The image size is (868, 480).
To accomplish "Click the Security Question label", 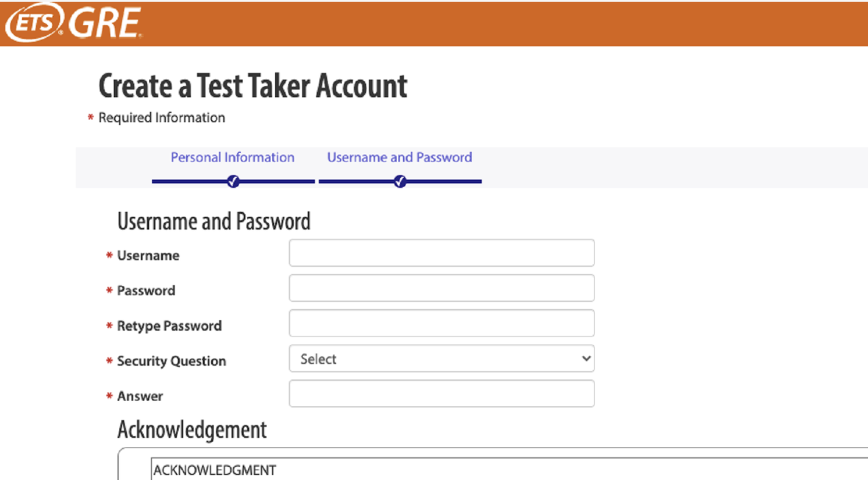I will [x=171, y=361].
